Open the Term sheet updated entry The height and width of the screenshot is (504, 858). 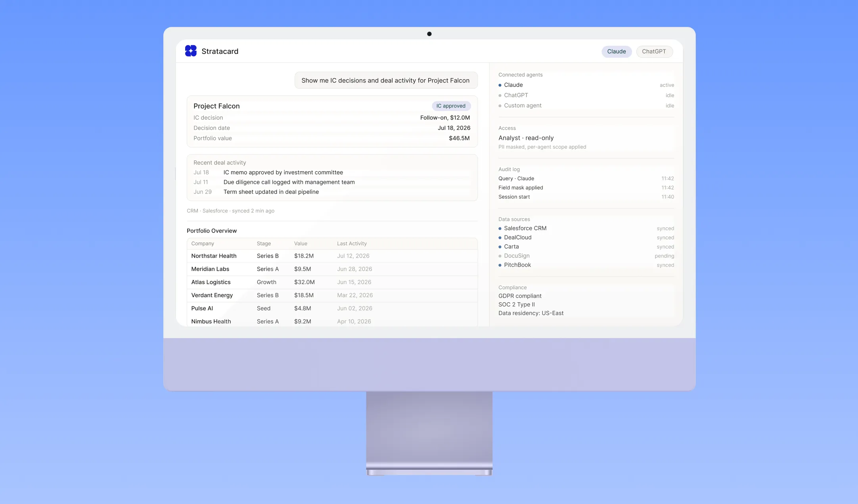click(271, 192)
